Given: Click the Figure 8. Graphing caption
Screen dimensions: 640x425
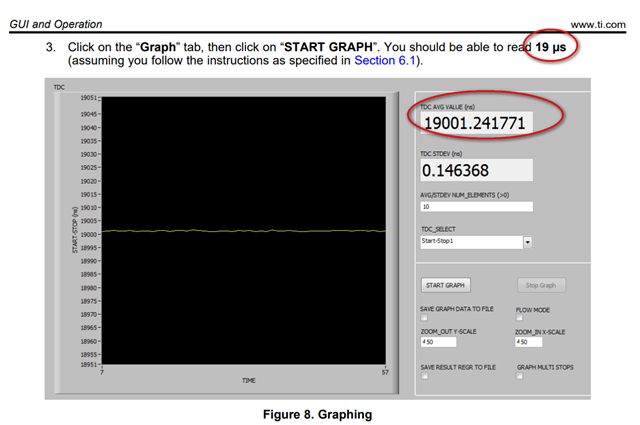Looking at the screenshot, I should coord(318,414).
